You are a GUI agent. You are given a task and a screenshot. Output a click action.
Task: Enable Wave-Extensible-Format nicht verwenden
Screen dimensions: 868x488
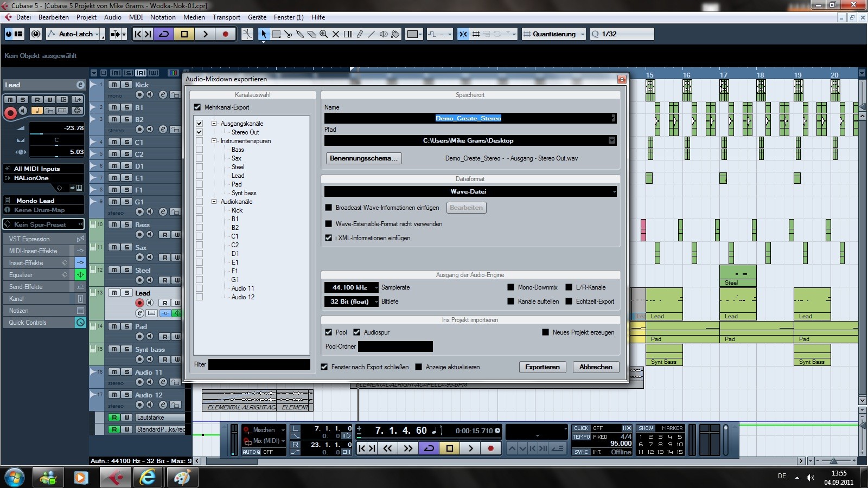click(x=328, y=224)
